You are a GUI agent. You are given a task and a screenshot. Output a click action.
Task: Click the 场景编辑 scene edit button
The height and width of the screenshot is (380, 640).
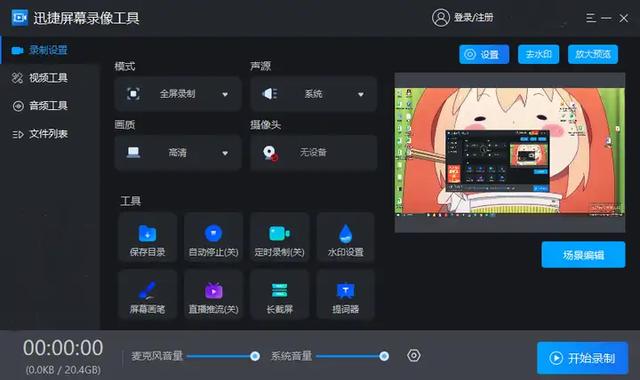[x=583, y=255]
